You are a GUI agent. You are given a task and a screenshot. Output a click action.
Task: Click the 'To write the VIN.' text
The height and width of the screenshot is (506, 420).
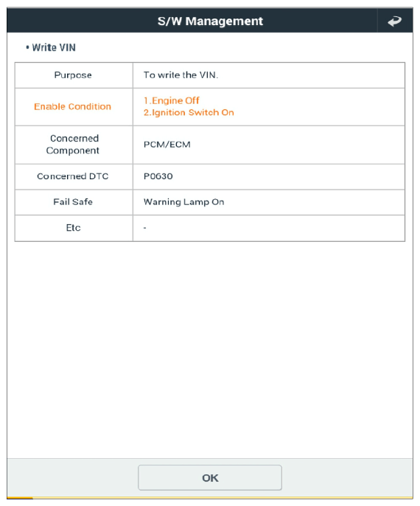(x=181, y=75)
